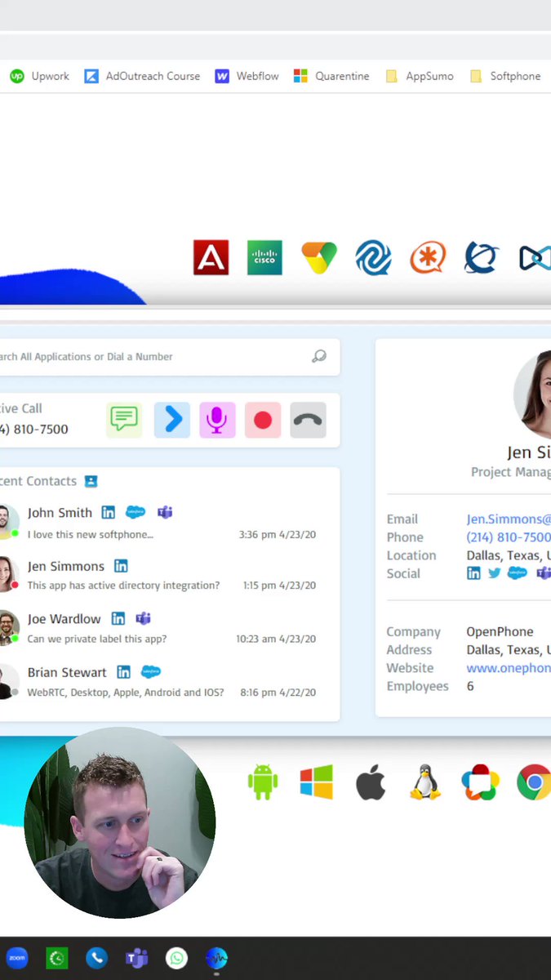551x980 pixels.
Task: Click message 'Can we private label this app?'
Action: (97, 639)
